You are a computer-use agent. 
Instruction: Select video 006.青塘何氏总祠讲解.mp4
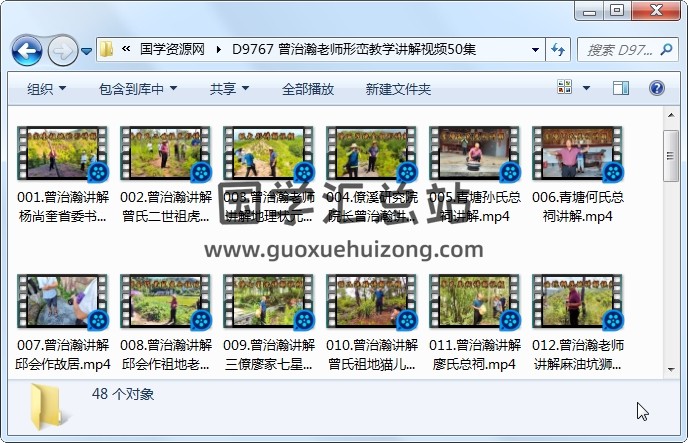[578, 175]
